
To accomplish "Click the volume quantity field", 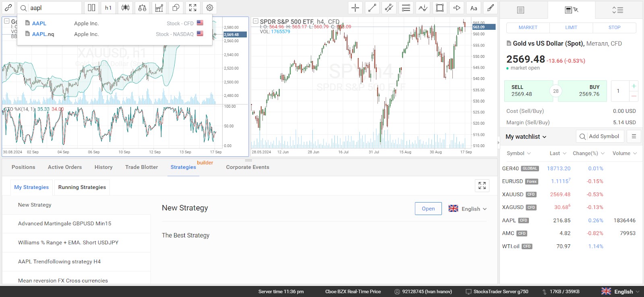I will 619,91.
